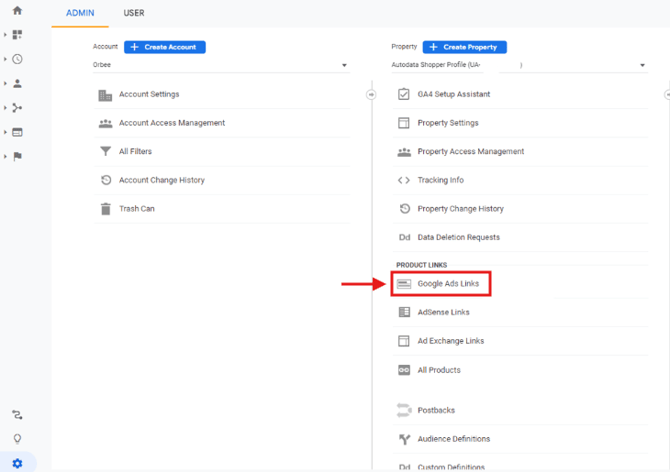Open All Filters funnel item
Screen dimensions: 670x472
pos(136,152)
